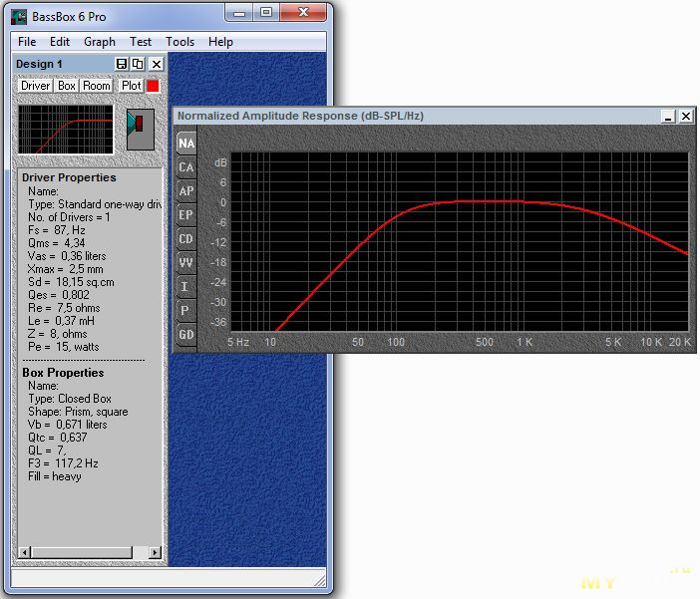Click the Driver button
Screen dimensions: 700x599
click(36, 86)
